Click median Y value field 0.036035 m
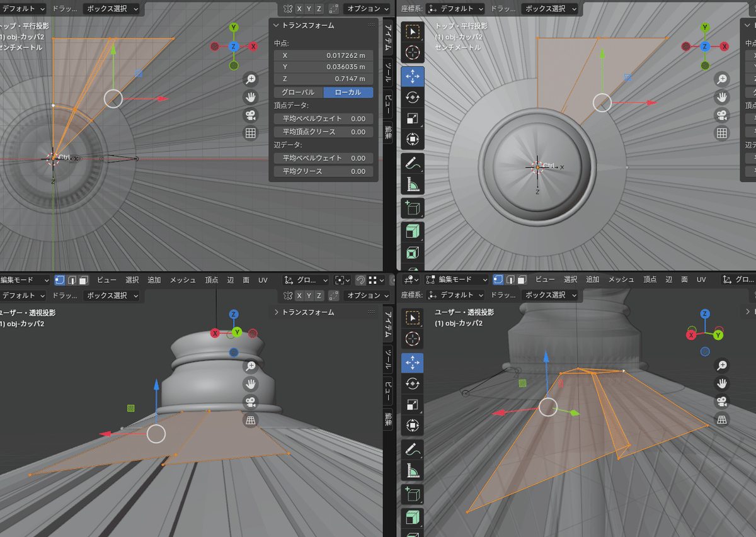The height and width of the screenshot is (537, 756). [324, 67]
